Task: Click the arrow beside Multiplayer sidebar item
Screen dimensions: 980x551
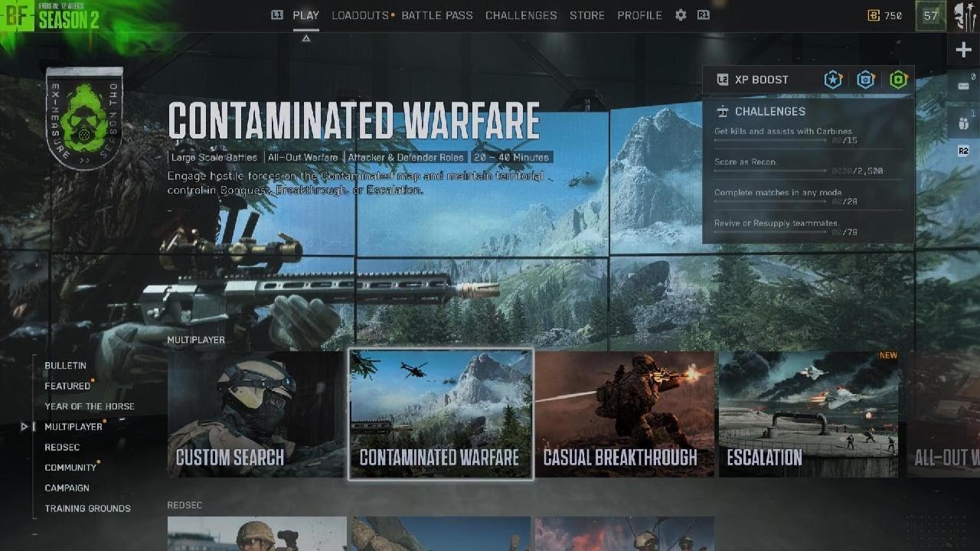Action: 25,427
